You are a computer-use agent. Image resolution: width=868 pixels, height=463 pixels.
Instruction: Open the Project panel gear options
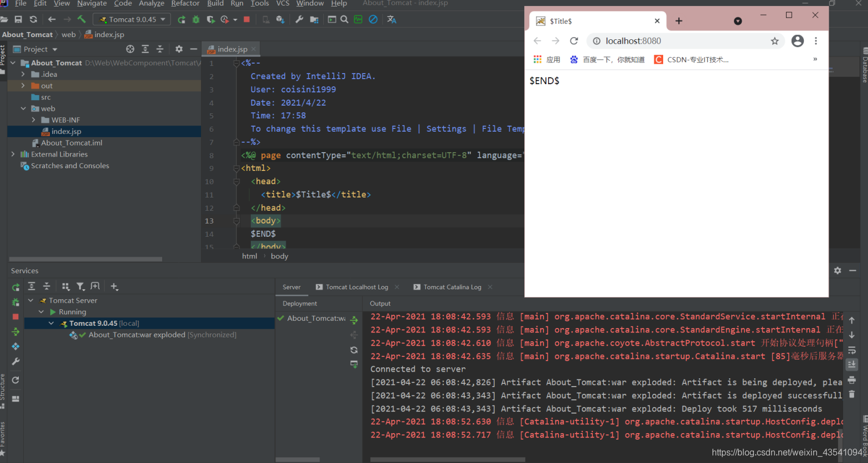tap(179, 49)
